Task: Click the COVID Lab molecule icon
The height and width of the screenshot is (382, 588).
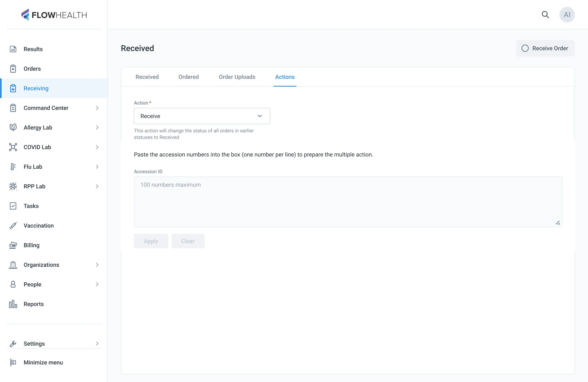Action: coord(13,147)
